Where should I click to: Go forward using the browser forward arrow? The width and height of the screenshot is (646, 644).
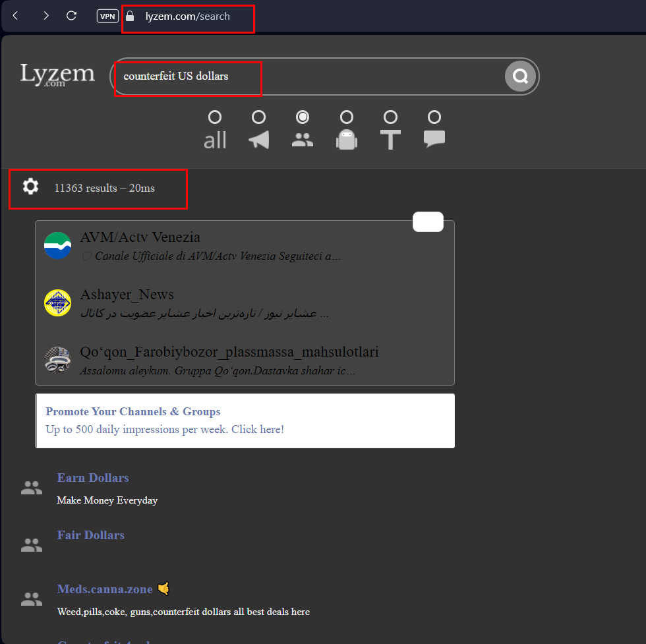pyautogui.click(x=45, y=16)
